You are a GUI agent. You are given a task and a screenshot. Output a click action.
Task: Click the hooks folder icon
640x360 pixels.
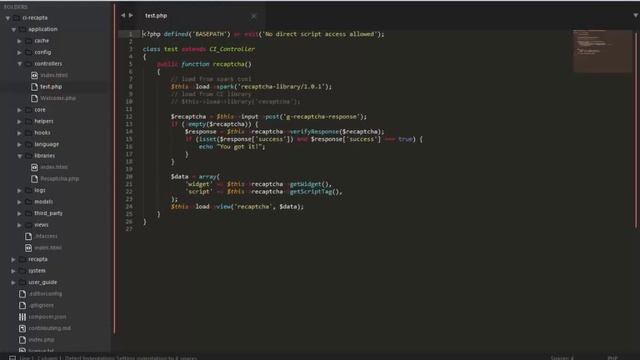click(x=29, y=133)
